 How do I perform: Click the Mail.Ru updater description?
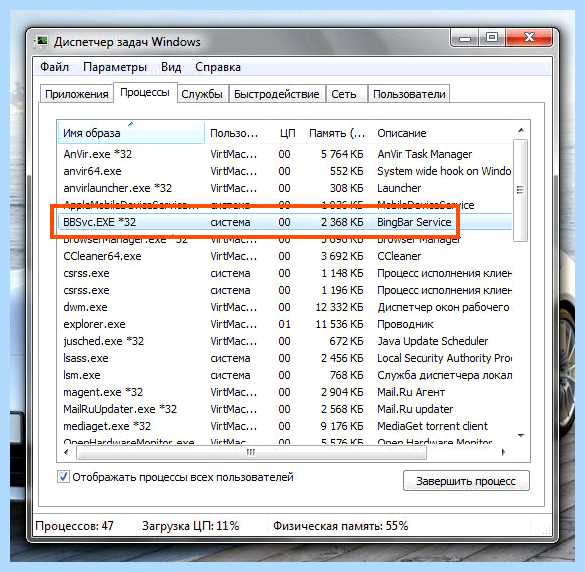[x=415, y=409]
